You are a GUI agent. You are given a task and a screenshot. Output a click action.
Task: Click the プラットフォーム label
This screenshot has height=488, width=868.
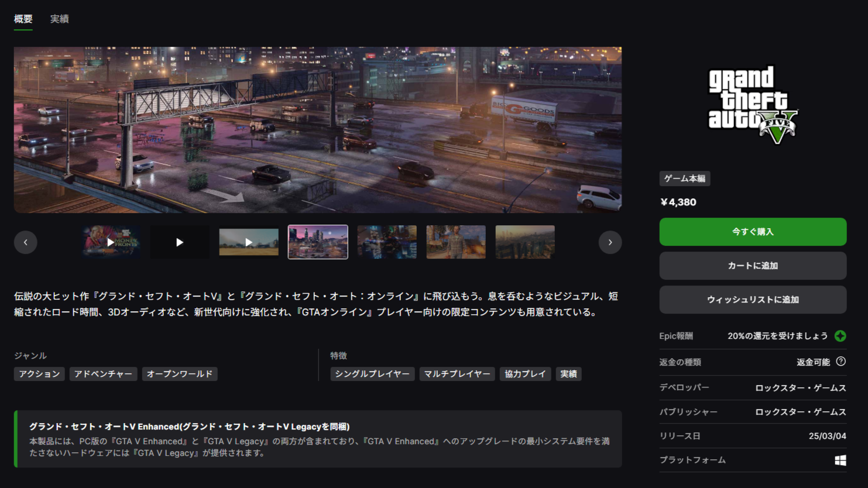pyautogui.click(x=692, y=460)
